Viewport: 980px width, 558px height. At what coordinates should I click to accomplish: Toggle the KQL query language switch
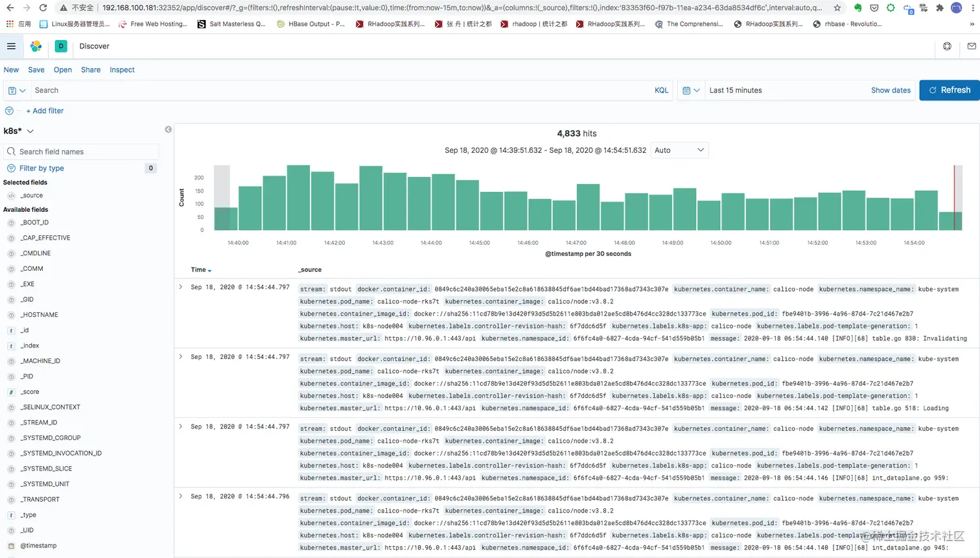tap(661, 91)
